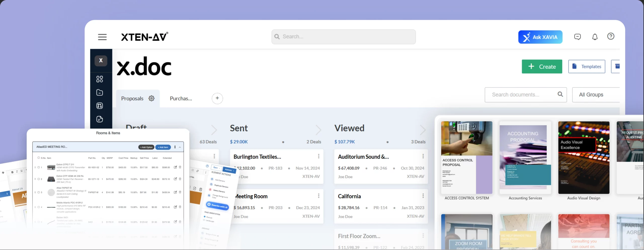The height and width of the screenshot is (250, 644).
Task: Open the notifications bell
Action: point(595,37)
